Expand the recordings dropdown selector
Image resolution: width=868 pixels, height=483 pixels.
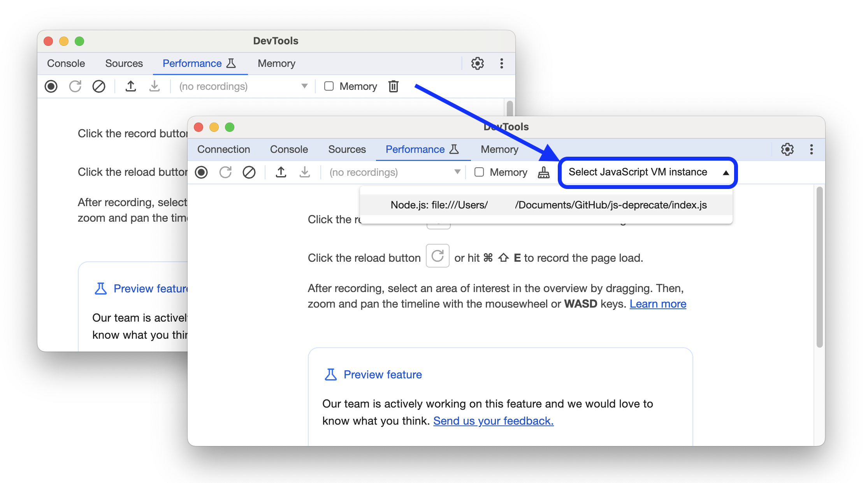coord(457,172)
